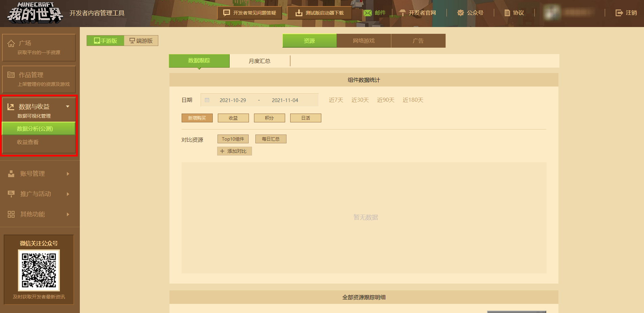This screenshot has height=313, width=644.
Task: Switch to 手游版 platform toggle
Action: 106,41
